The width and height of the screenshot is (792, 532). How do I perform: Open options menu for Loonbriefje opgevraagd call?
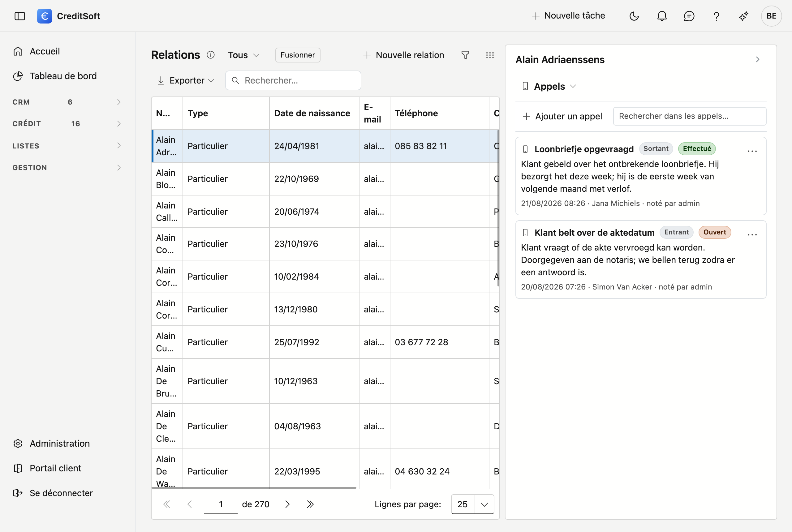click(752, 151)
